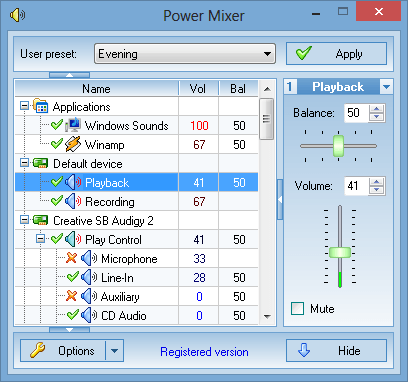Image resolution: width=408 pixels, height=382 pixels.
Task: Click the Balance value field showing 50
Action: 356,113
